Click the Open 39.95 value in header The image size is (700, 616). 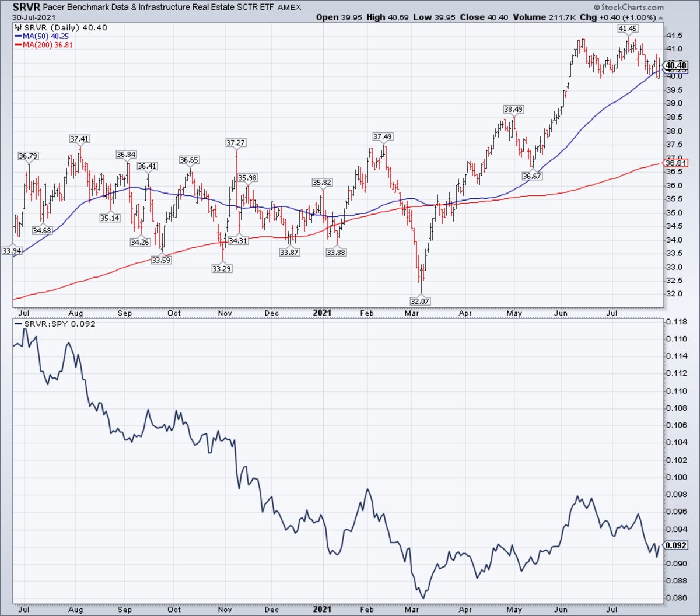(x=339, y=17)
